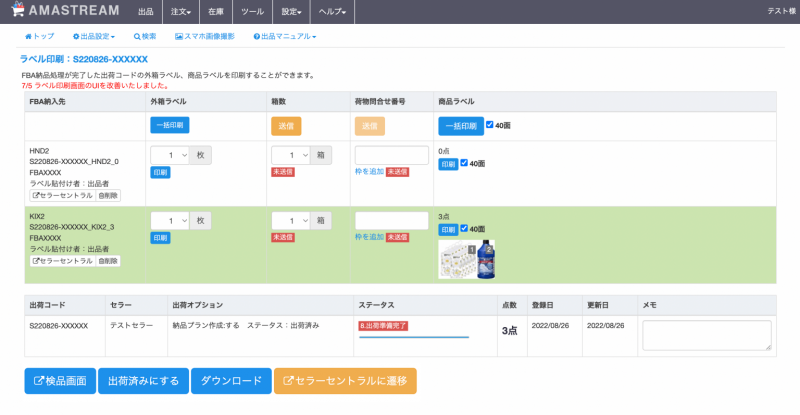This screenshot has height=415, width=800.
Task: Expand the 出品設定 submenu
Action: click(x=94, y=36)
